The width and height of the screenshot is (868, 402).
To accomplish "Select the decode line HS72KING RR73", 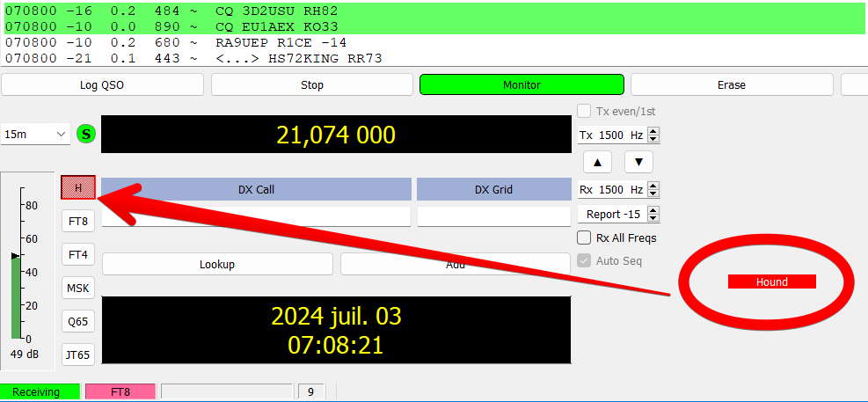I will [x=434, y=58].
